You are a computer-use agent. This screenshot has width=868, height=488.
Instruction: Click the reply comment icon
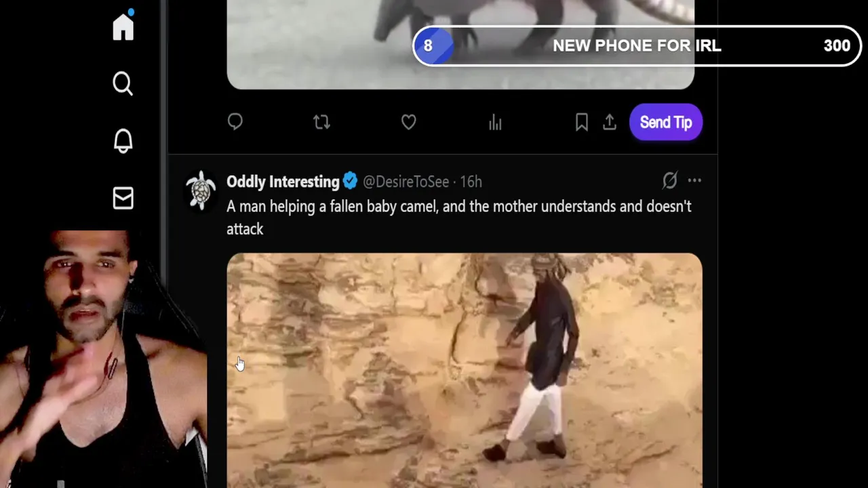click(235, 122)
